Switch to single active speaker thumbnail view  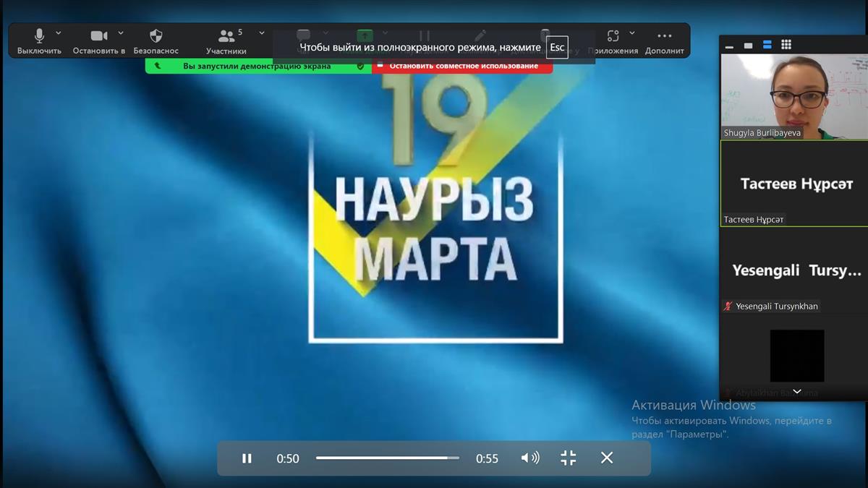[x=748, y=46]
